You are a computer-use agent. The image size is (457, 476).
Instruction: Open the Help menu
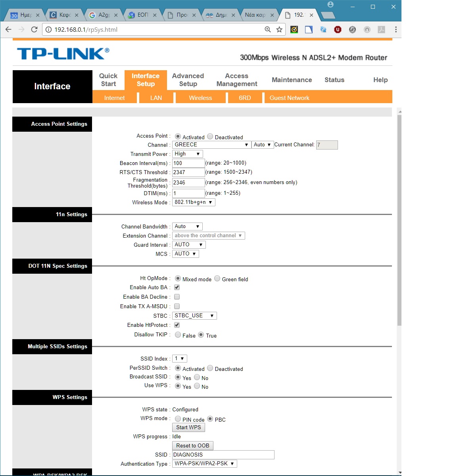coord(380,80)
